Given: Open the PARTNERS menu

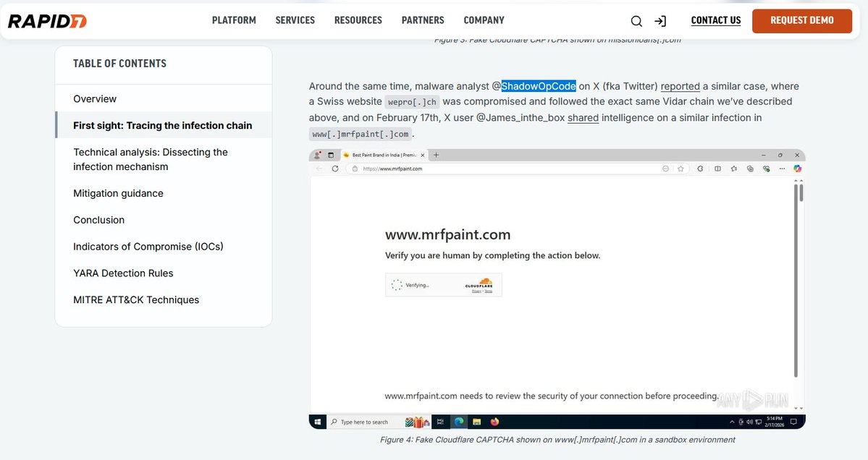Looking at the screenshot, I should tap(423, 20).
